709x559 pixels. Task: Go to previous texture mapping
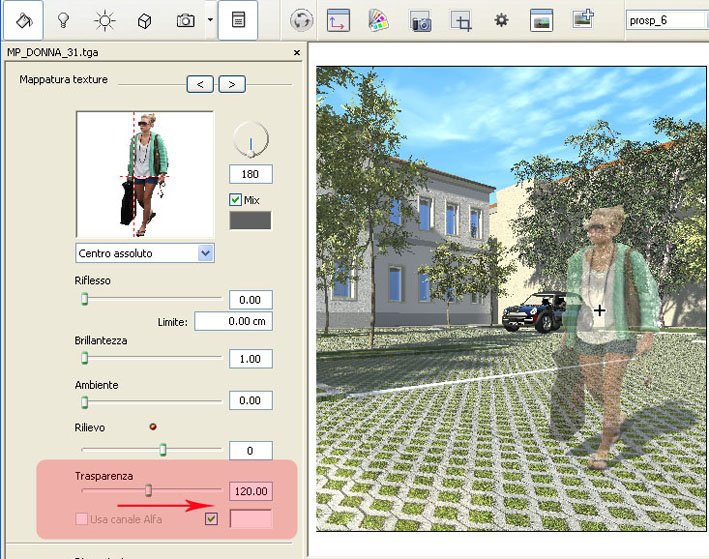(201, 84)
